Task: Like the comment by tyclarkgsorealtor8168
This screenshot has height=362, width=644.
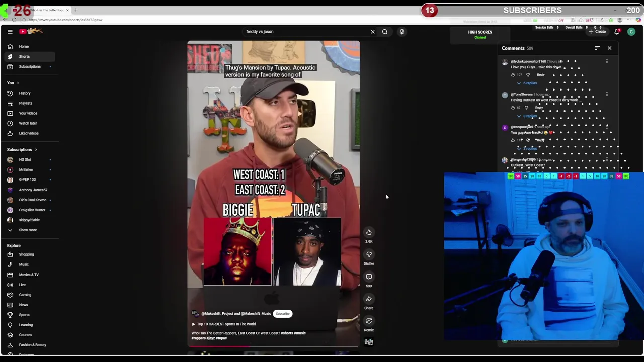Action: (x=513, y=75)
